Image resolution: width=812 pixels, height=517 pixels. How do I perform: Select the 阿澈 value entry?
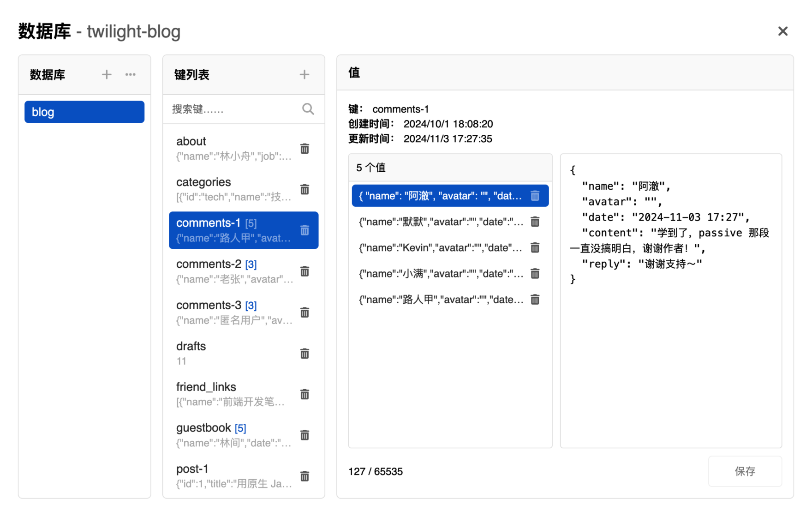tap(450, 196)
